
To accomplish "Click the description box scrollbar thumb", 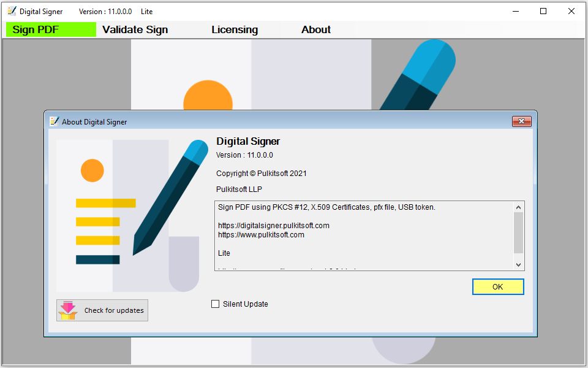I will pos(518,233).
